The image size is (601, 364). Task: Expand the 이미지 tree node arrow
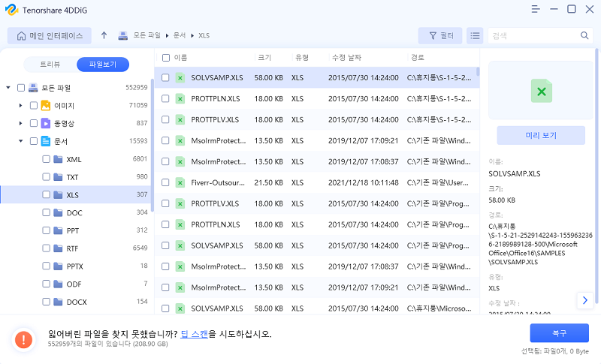pos(21,105)
